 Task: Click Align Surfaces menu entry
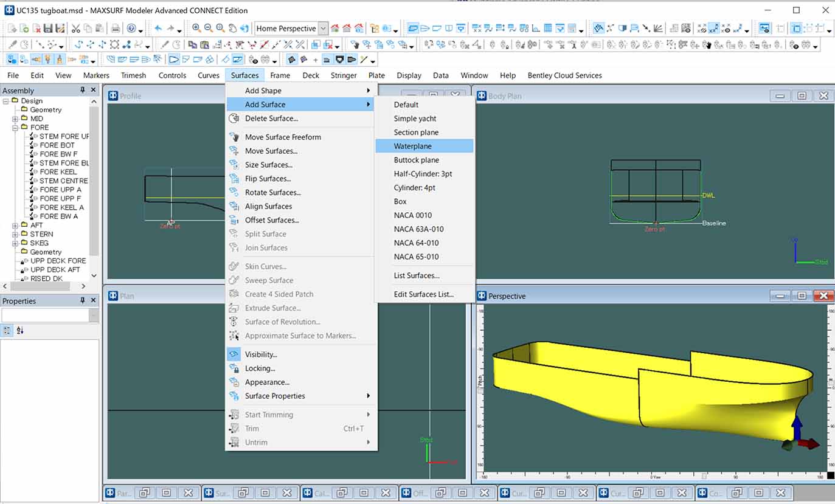268,206
